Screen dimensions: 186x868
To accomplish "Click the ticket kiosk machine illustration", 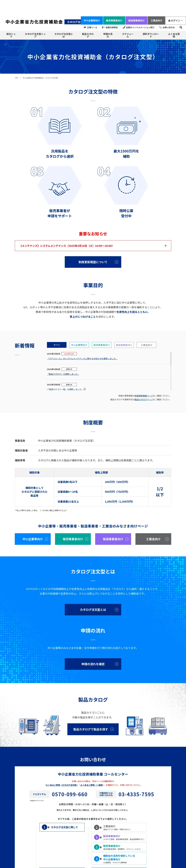I will 135,726.
